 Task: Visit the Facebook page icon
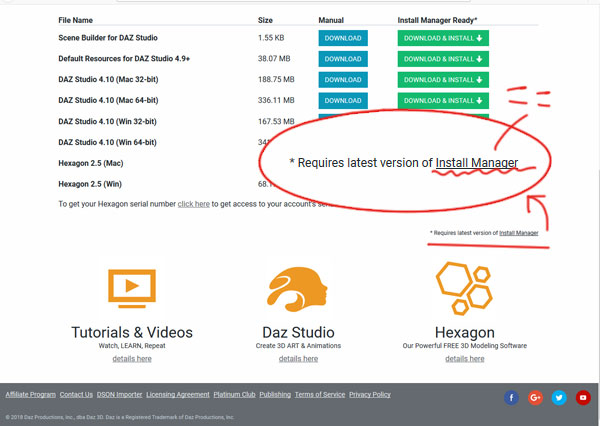(x=512, y=398)
